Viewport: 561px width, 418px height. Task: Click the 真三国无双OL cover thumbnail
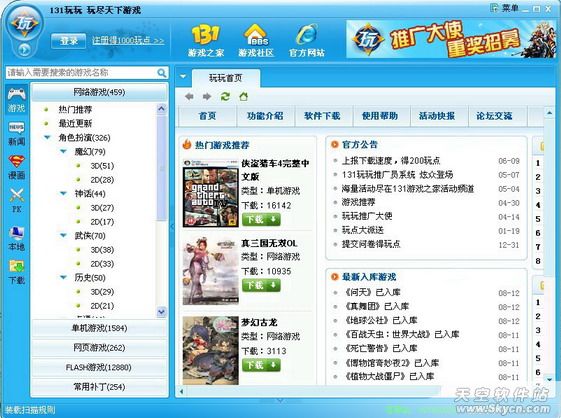point(210,271)
